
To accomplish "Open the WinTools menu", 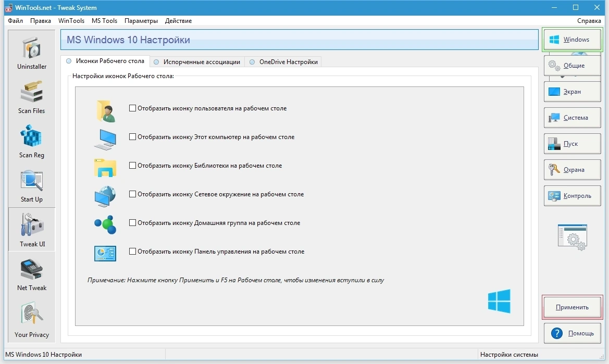I will (x=71, y=21).
